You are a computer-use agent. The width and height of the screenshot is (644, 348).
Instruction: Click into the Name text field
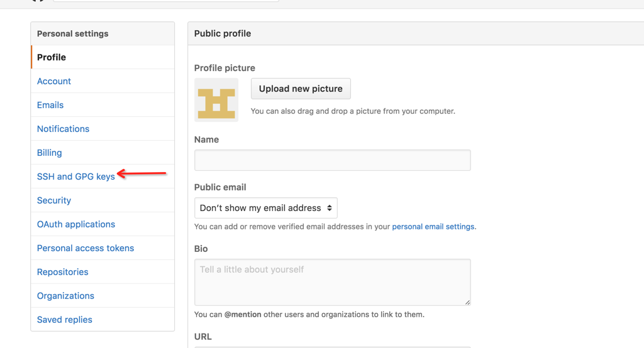pyautogui.click(x=332, y=160)
